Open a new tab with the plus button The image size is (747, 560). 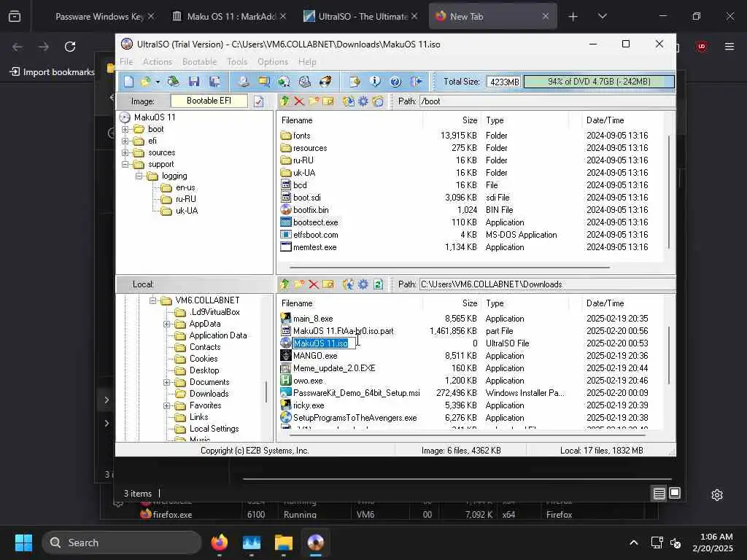click(573, 17)
